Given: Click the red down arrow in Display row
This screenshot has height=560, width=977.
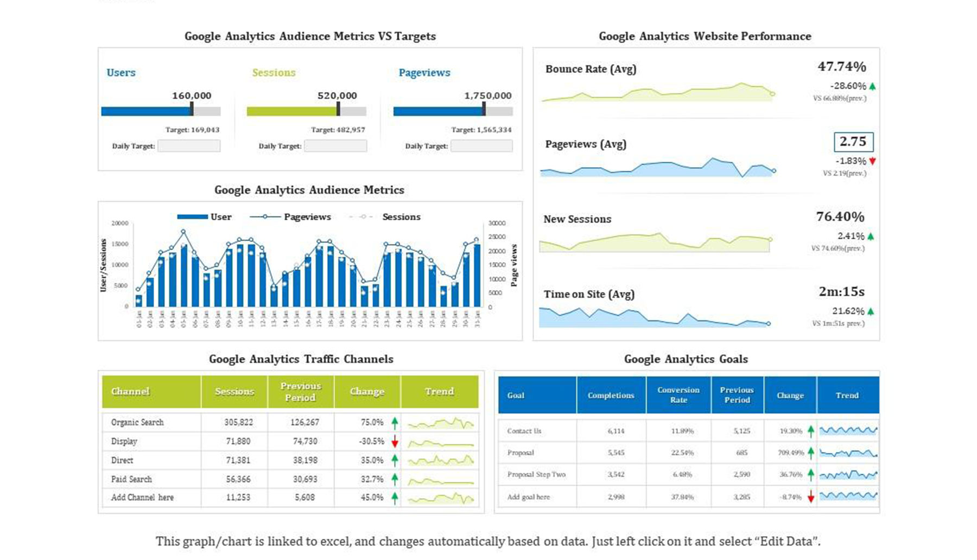Looking at the screenshot, I should pos(395,442).
